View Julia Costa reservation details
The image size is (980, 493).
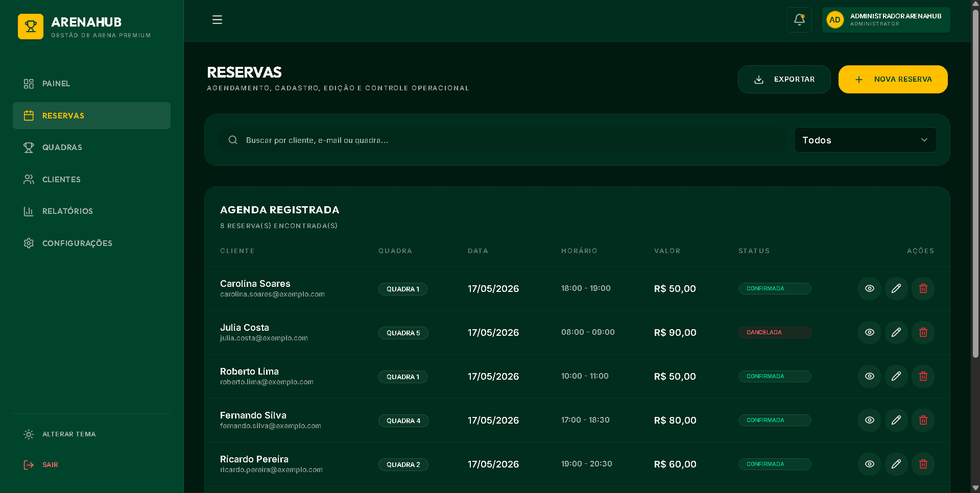[869, 332]
